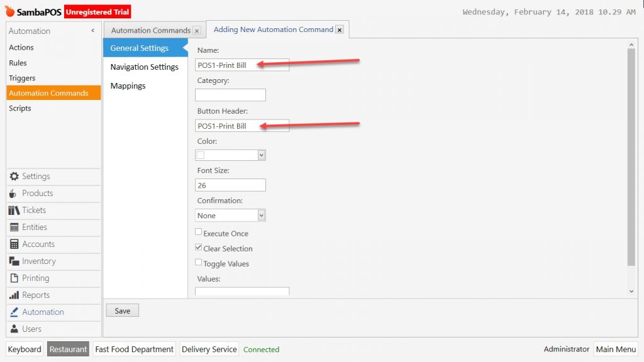Click the Entities table icon

point(14,227)
